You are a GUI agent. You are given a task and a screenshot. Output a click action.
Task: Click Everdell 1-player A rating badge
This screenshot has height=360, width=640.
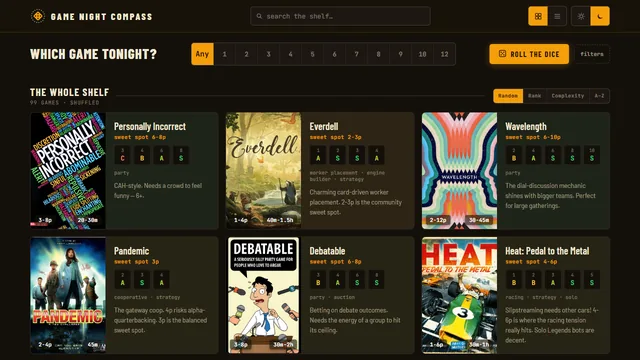(318, 155)
